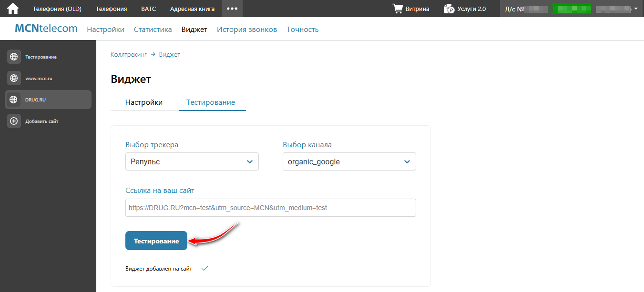Select the DRUG.RU site in sidebar
This screenshot has height=292, width=644.
point(48,100)
